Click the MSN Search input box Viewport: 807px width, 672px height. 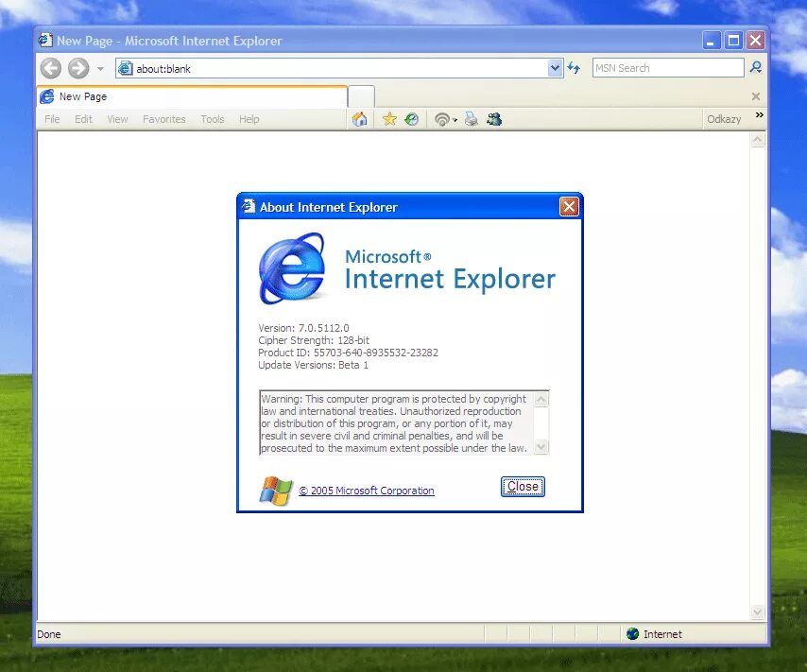(668, 68)
